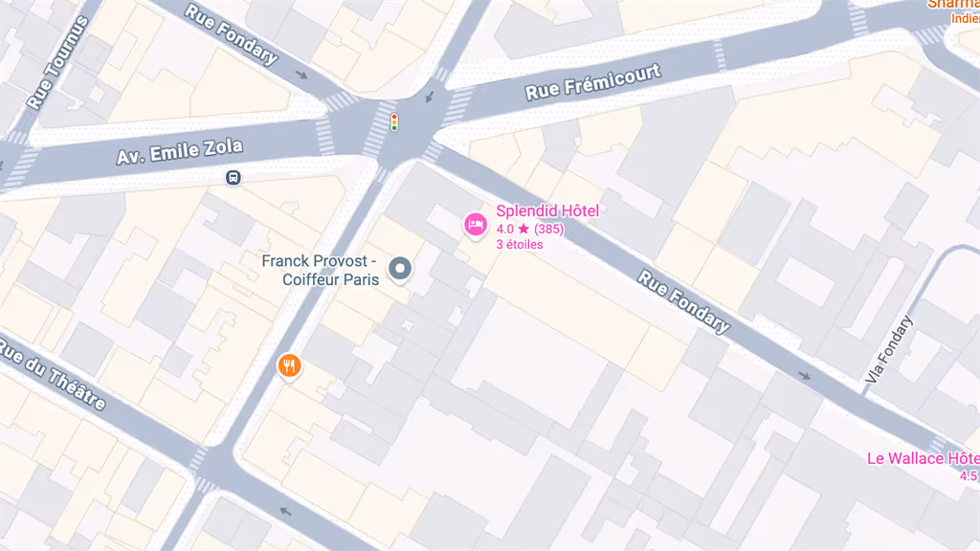Click the Franck Provost - Coiffeur Paris label
This screenshot has height=551, width=980.
point(321,270)
